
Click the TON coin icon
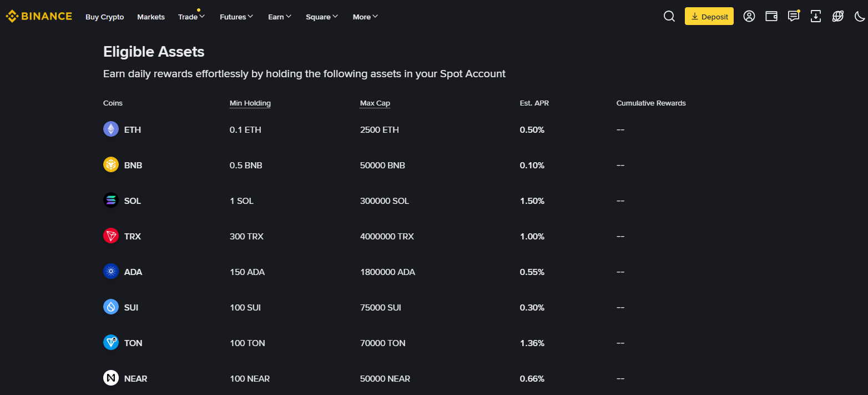(x=111, y=342)
